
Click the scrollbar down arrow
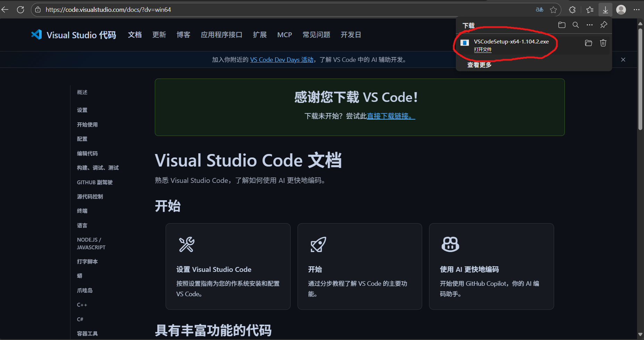[x=640, y=334]
